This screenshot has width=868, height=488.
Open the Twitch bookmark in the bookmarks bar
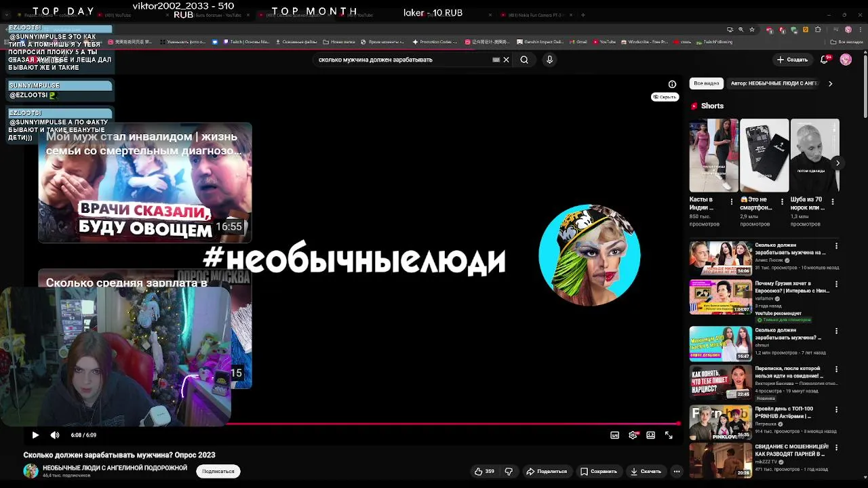[x=246, y=42]
